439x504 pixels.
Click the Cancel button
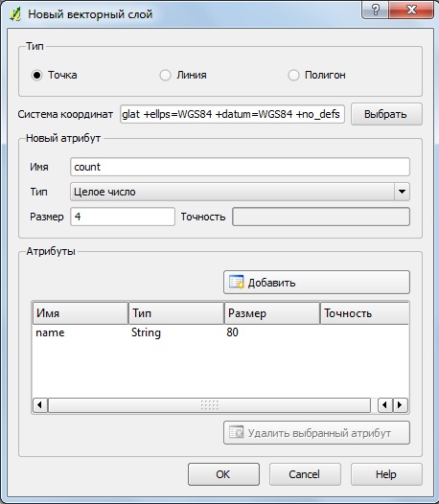point(305,474)
